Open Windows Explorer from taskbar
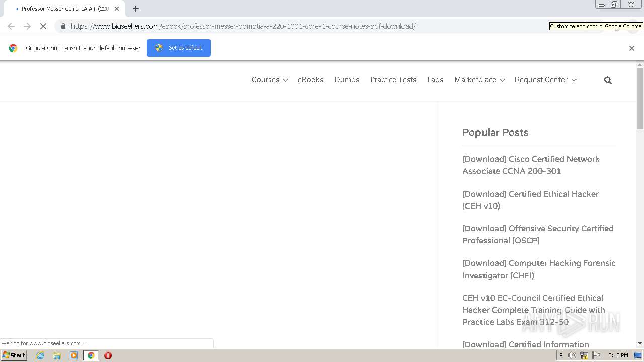 pyautogui.click(x=57, y=355)
